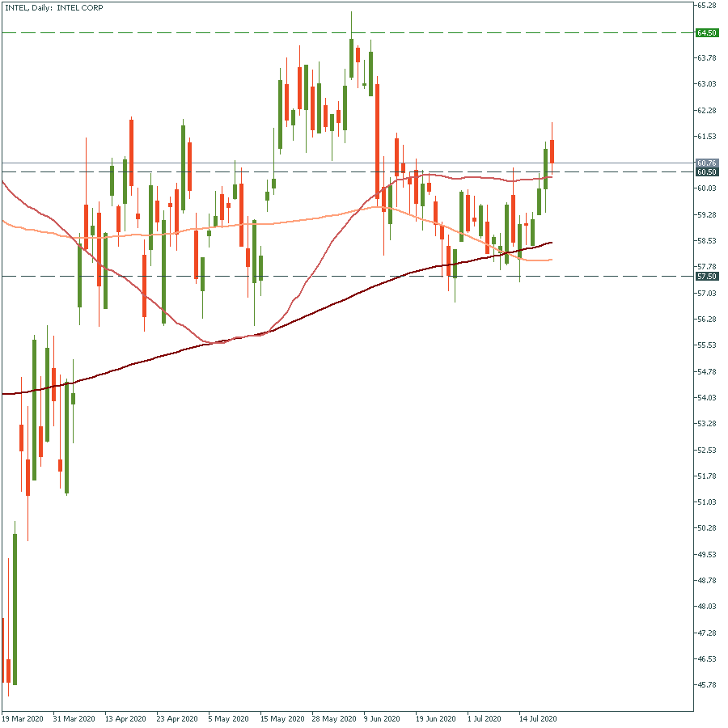
Task: Click the 28 May 2020 date label
Action: coord(334,718)
